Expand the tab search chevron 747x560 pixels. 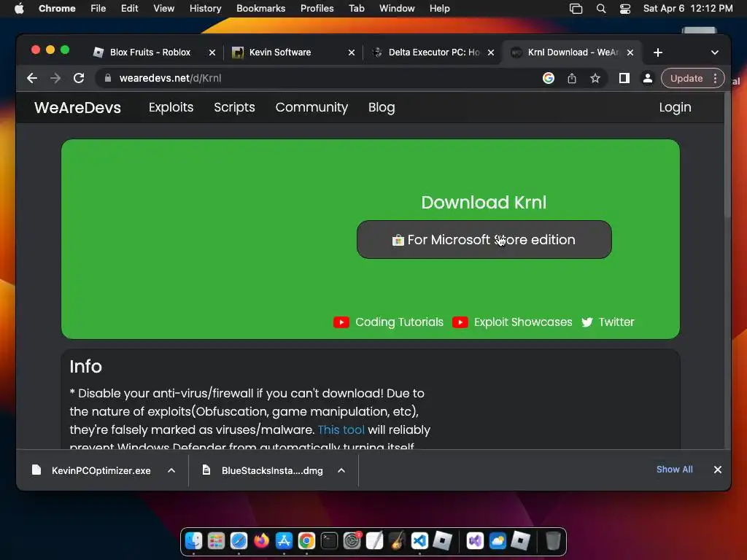(715, 52)
